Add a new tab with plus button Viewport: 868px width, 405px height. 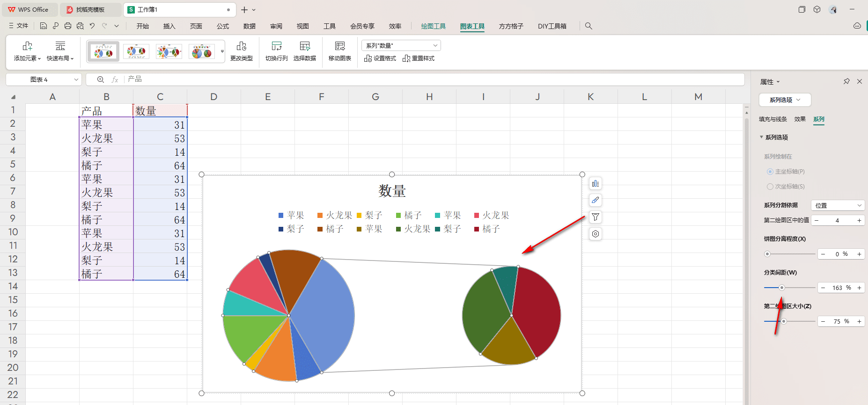pos(244,10)
